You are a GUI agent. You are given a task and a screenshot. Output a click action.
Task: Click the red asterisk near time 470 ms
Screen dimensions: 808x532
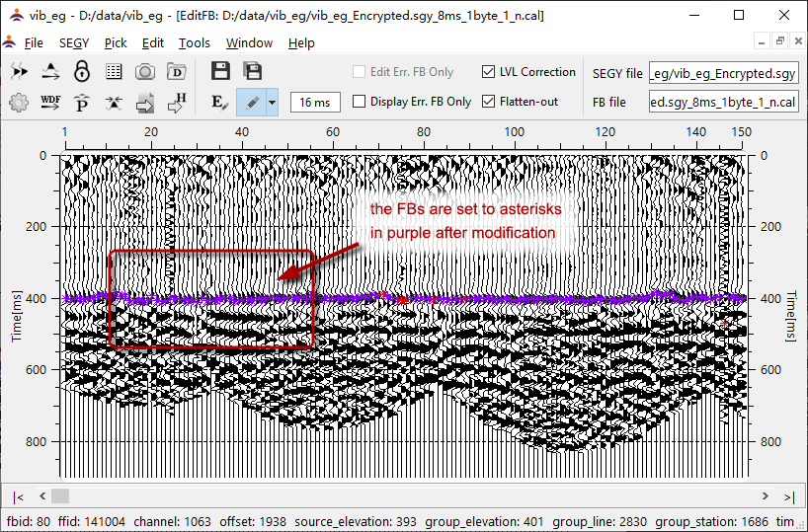pyautogui.click(x=725, y=324)
